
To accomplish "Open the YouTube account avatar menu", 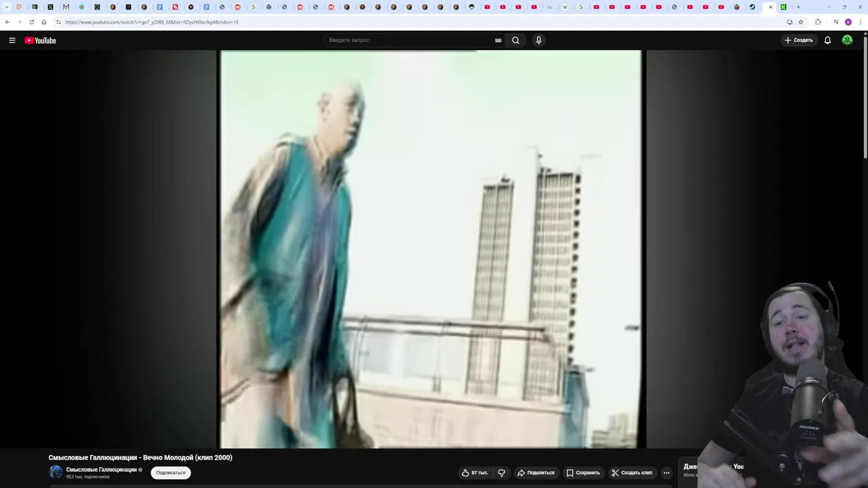I will pyautogui.click(x=847, y=40).
